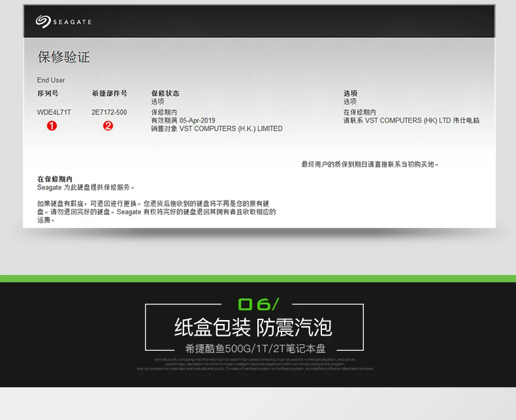Click the 纸盒包装 防震汽泡 banner title

click(x=253, y=326)
